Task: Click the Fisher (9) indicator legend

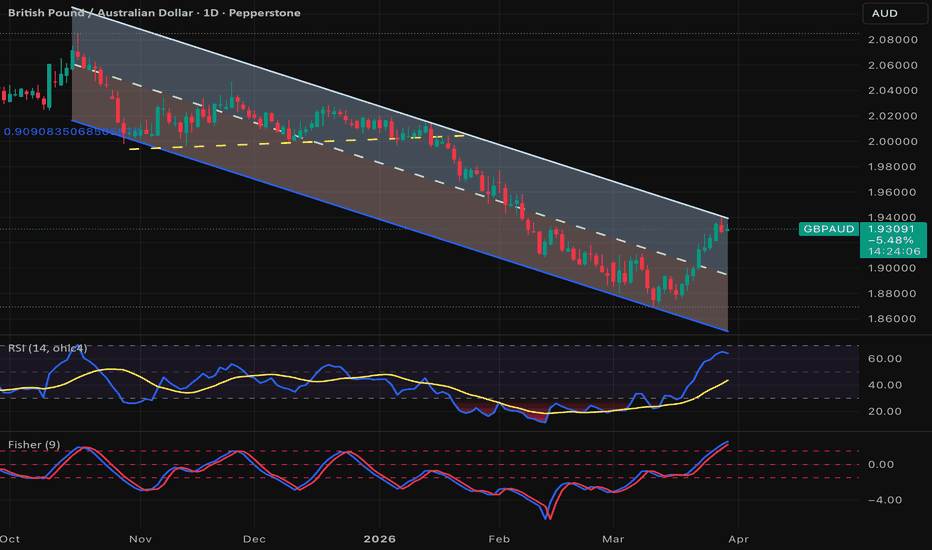Action: [34, 444]
